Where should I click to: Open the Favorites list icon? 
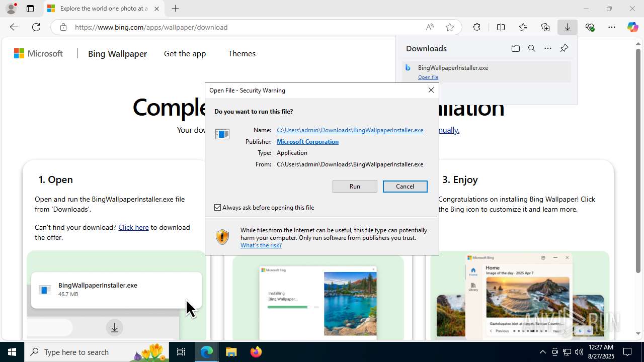(523, 27)
